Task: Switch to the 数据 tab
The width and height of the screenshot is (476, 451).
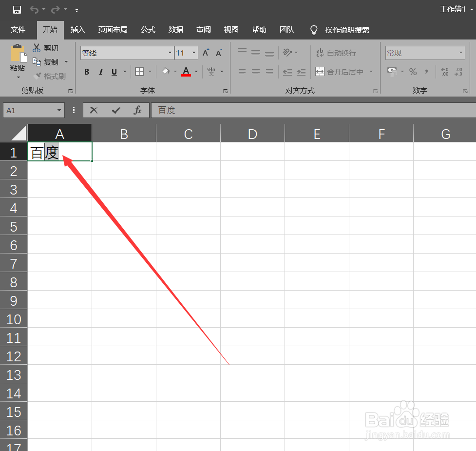Action: coord(176,29)
